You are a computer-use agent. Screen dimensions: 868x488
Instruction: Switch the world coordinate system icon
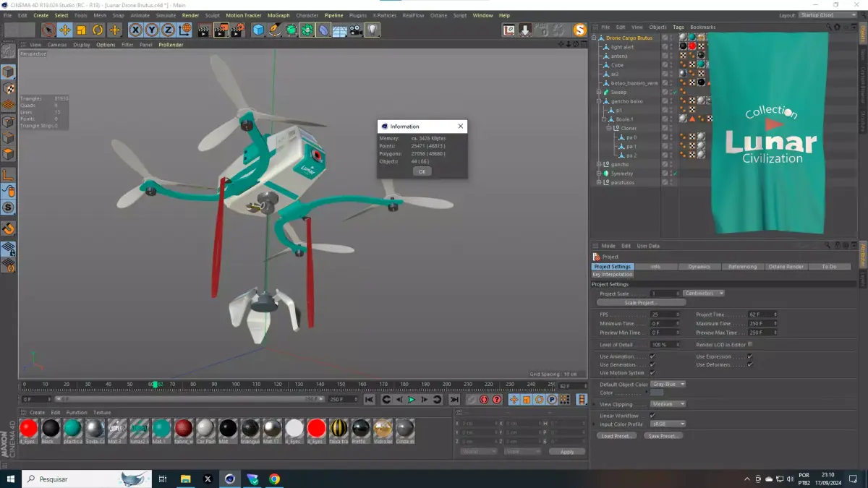(185, 30)
